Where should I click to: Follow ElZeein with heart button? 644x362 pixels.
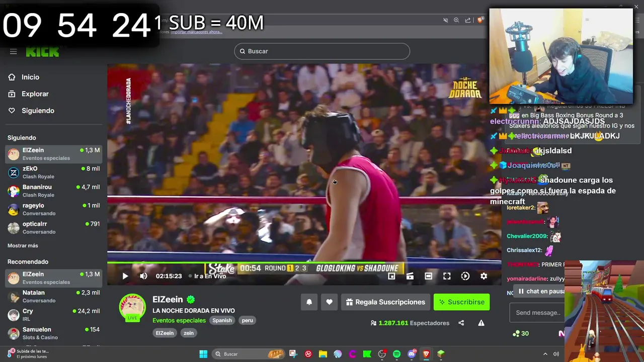tap(329, 302)
